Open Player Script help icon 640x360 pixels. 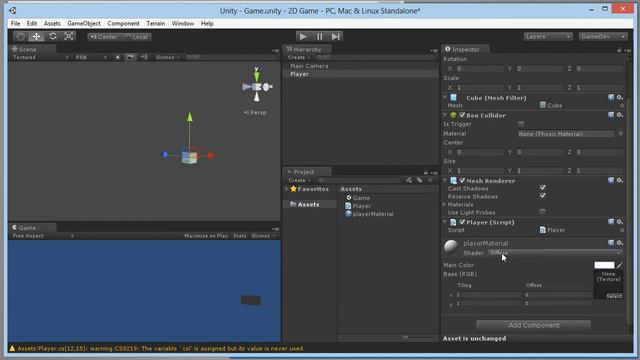pos(611,222)
